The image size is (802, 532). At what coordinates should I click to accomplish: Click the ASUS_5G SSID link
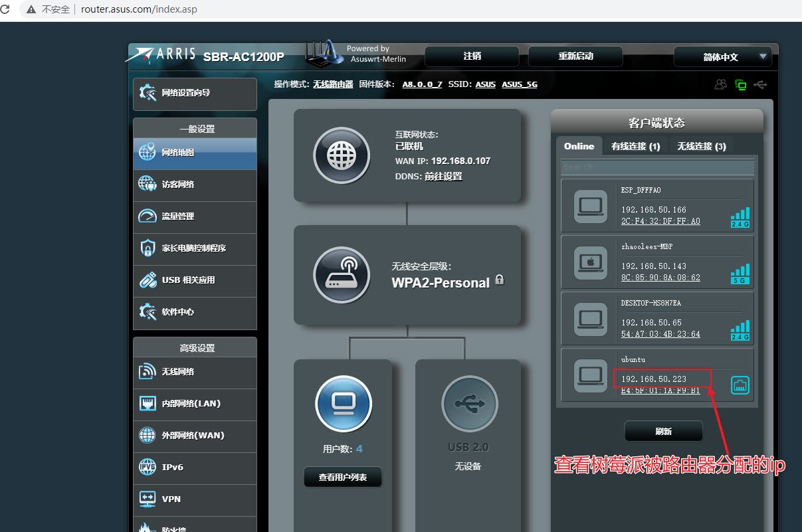[x=520, y=85]
